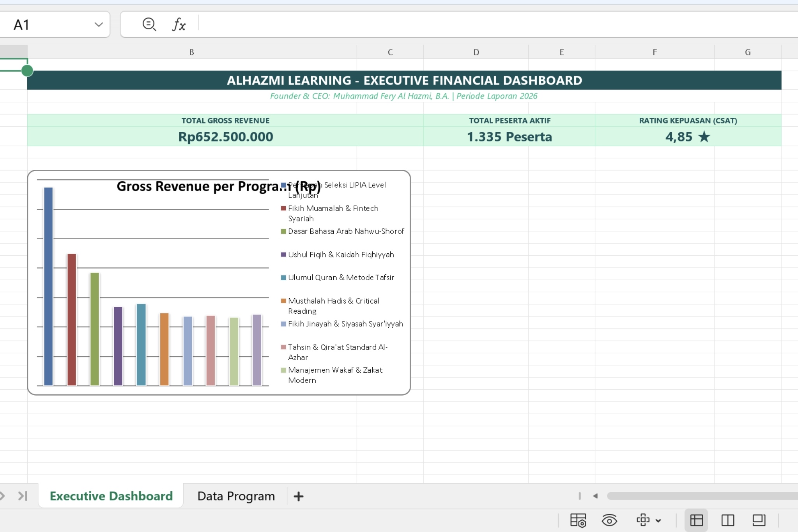
Task: Switch to the Data Program sheet tab
Action: pyautogui.click(x=236, y=496)
